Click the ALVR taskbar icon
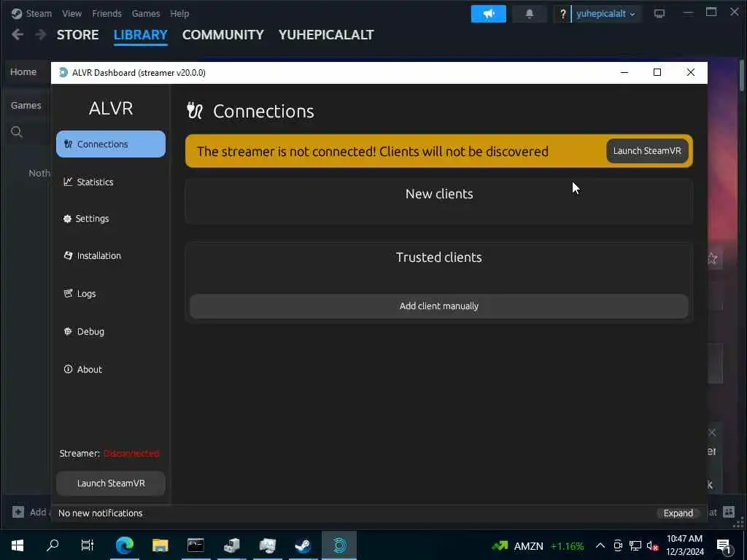This screenshot has width=747, height=560. pos(339,545)
